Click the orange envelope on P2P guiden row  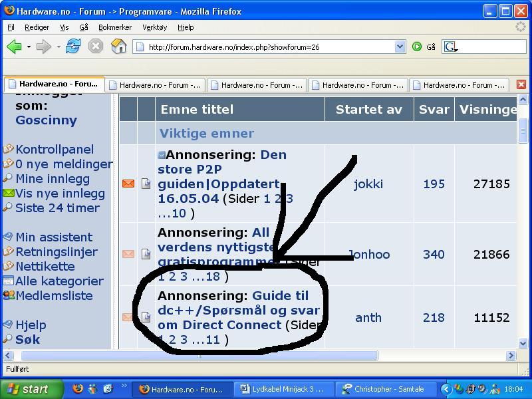(128, 184)
